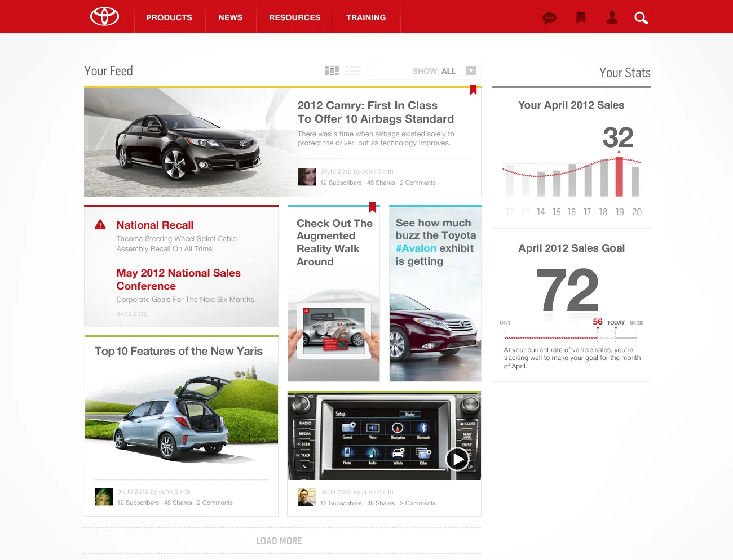Open May 2012 National Sales Conference link
This screenshot has height=560, width=733.
point(178,279)
